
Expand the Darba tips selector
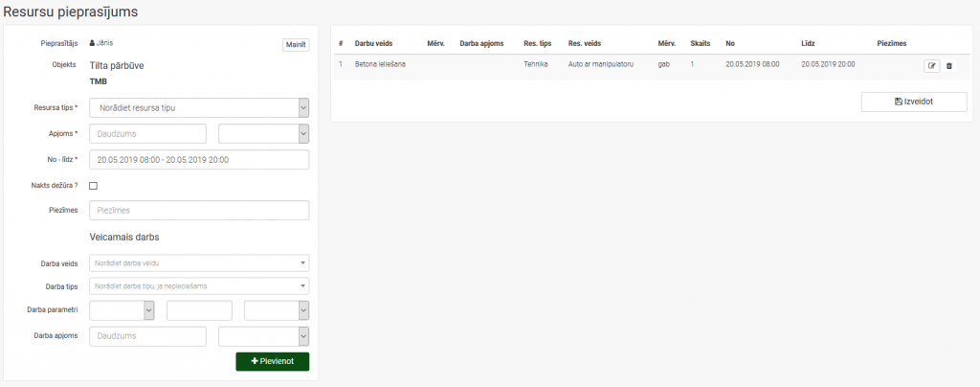pyautogui.click(x=199, y=286)
